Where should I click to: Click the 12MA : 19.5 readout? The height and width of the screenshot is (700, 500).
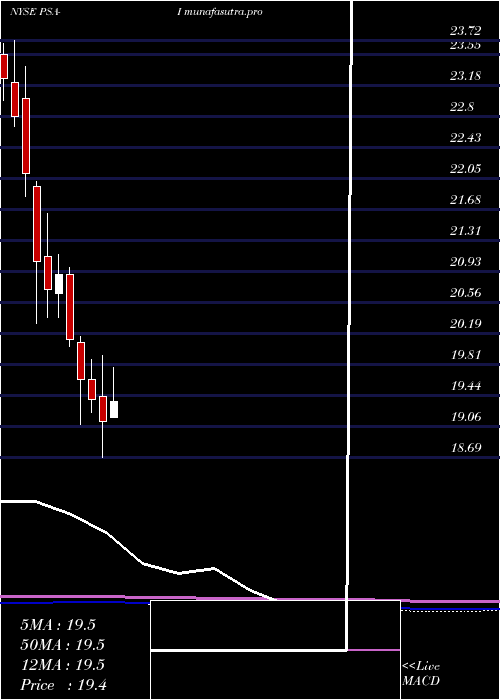pyautogui.click(x=62, y=665)
